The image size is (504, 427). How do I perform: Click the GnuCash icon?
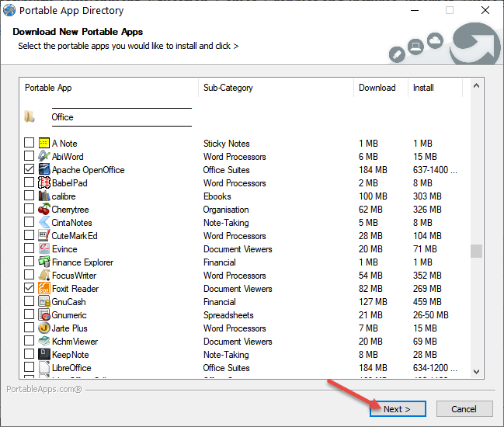(x=44, y=301)
